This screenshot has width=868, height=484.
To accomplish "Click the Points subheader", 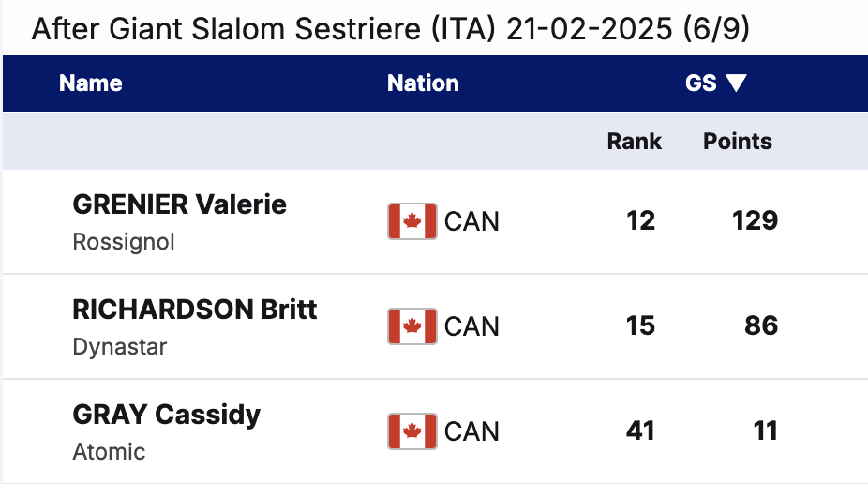I will 738,142.
